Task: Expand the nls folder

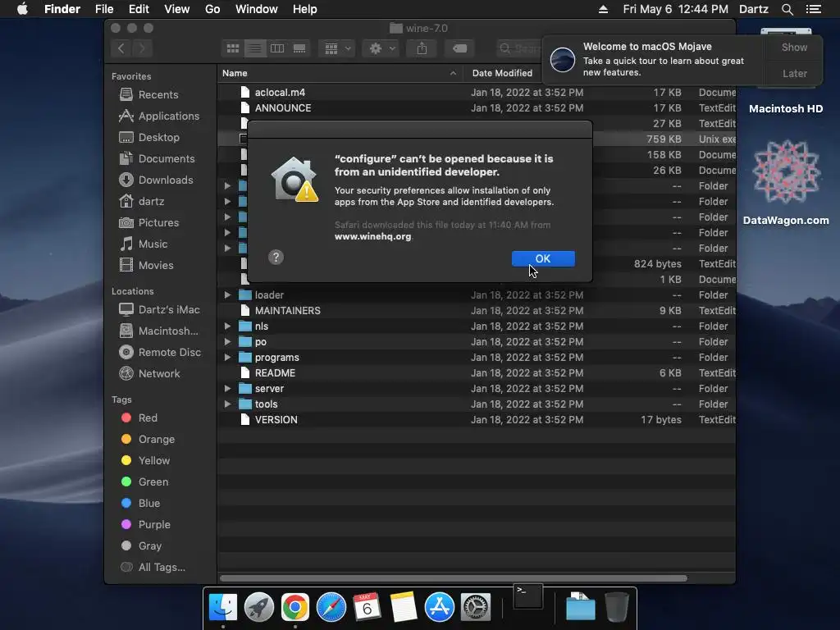Action: 228,326
